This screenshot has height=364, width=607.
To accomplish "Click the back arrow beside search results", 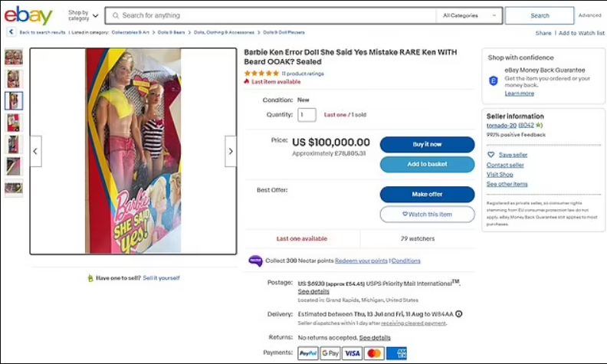I will point(11,32).
